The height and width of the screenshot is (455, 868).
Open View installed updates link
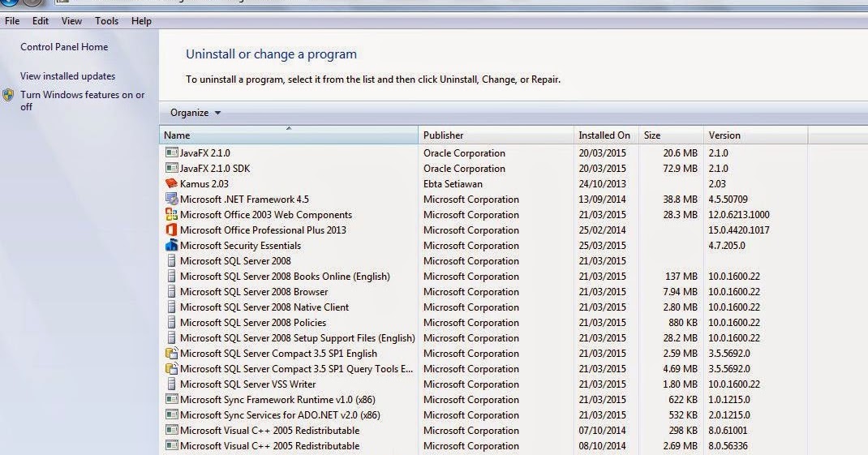coord(68,76)
